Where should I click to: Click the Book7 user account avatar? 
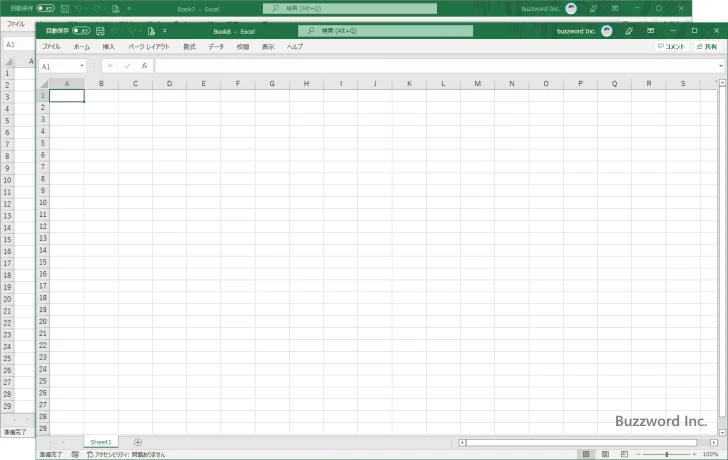(x=571, y=8)
